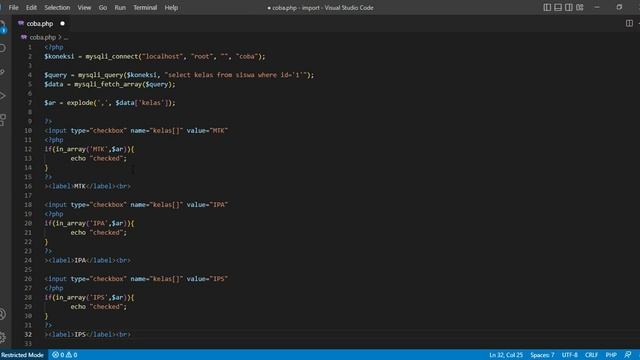The image size is (640, 360).
Task: Click value="IPS" on line 26
Action: [207, 279]
